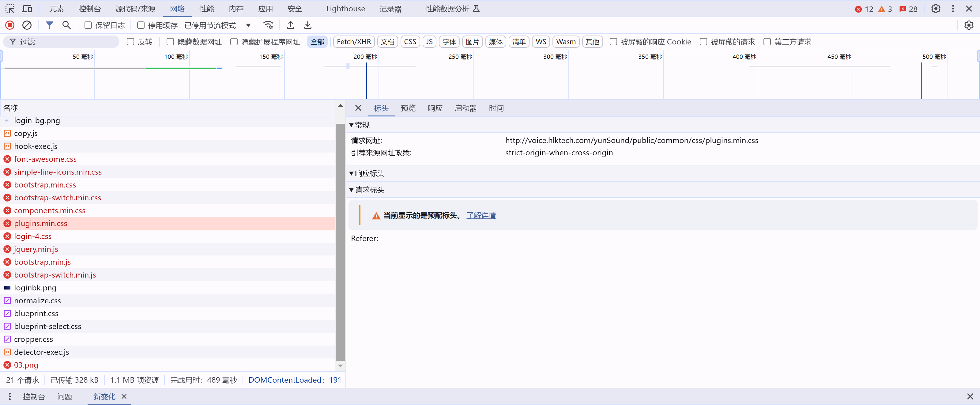Toggle 被屏蔽的响应 Cookie checkbox
Image resolution: width=980 pixels, height=405 pixels.
tap(613, 42)
